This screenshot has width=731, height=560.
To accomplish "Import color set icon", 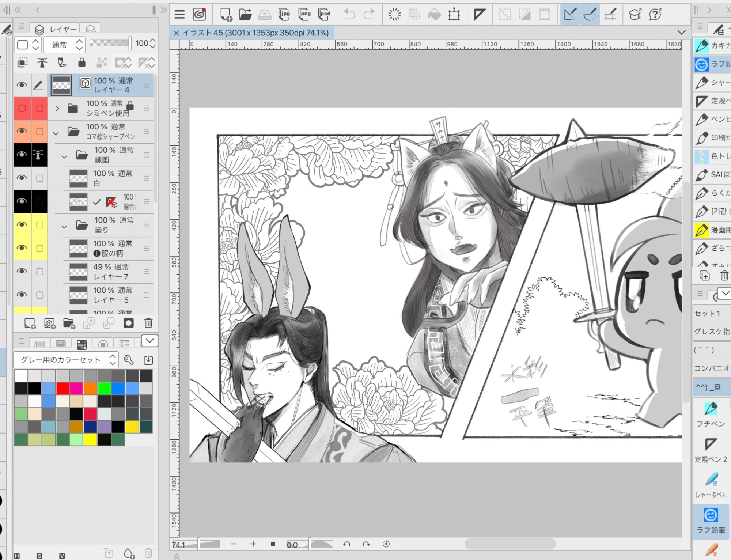I will [148, 360].
